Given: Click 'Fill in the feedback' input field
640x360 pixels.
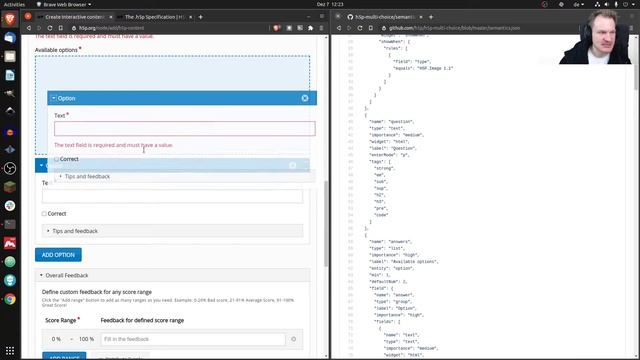Looking at the screenshot, I should click(x=193, y=339).
